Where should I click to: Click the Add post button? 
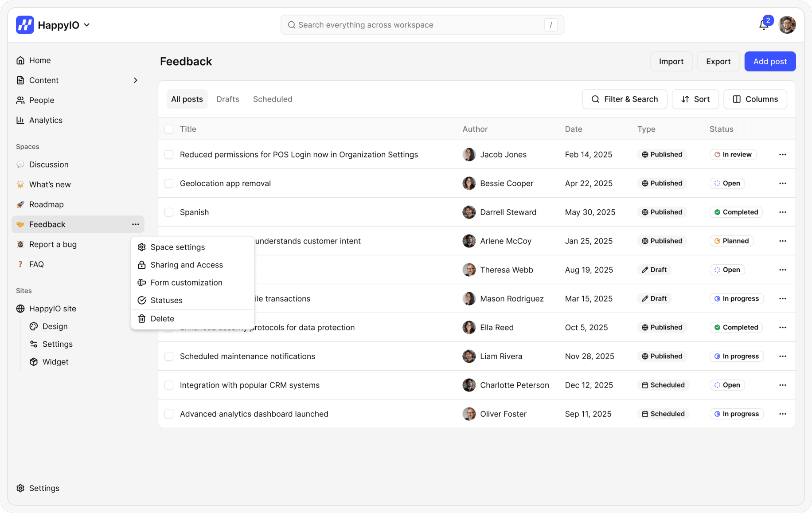(x=770, y=61)
